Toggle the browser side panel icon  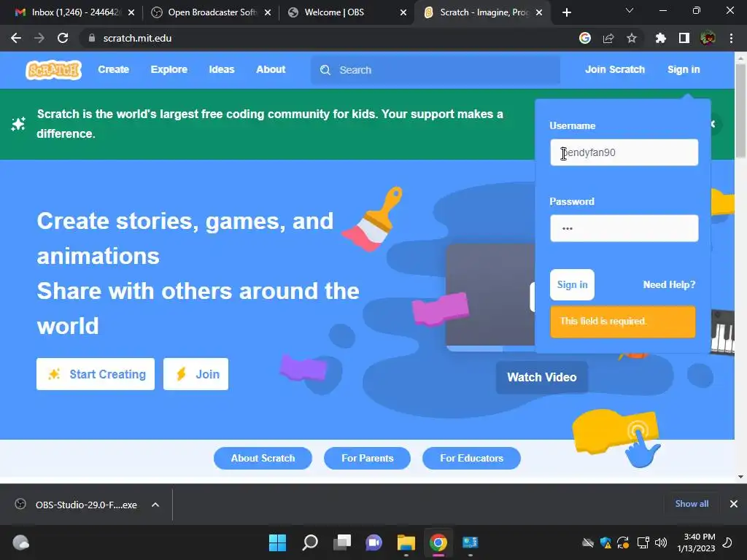click(684, 38)
